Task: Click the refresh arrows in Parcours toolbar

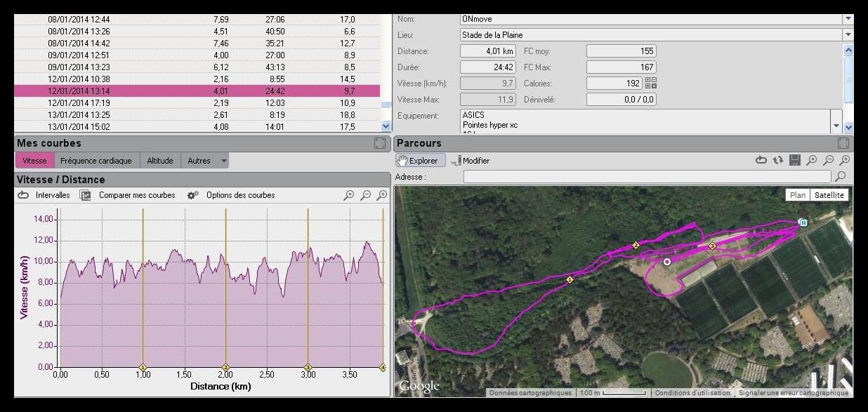Action: (778, 161)
